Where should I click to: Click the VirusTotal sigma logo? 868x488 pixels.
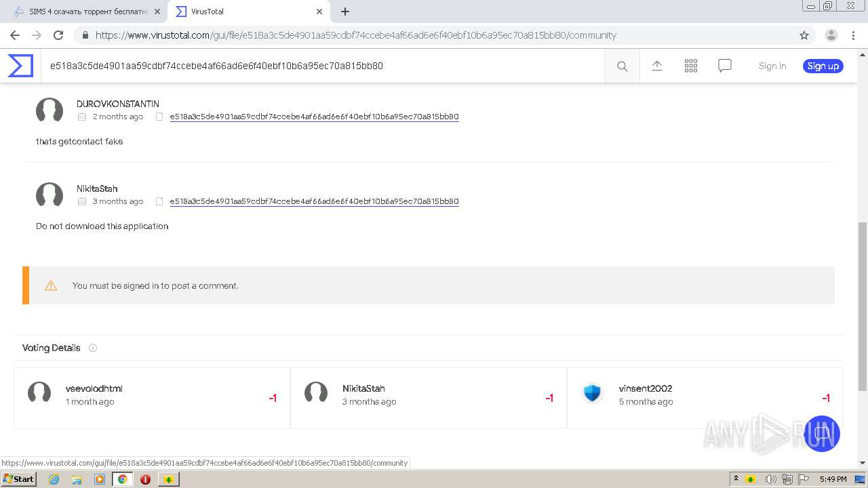tap(20, 66)
